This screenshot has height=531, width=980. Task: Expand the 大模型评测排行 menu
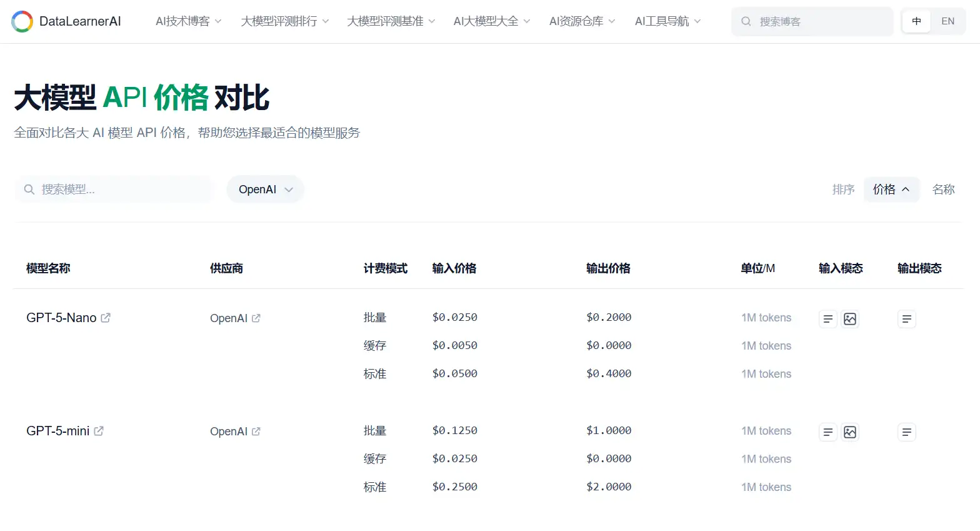point(285,21)
